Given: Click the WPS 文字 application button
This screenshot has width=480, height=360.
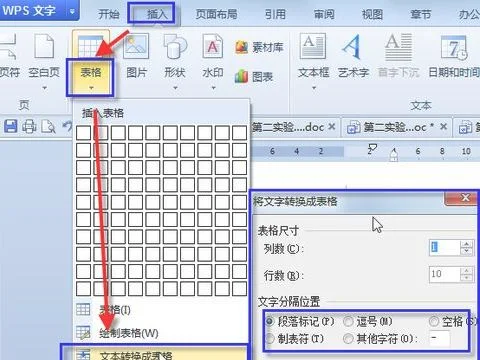Looking at the screenshot, I should (29, 11).
